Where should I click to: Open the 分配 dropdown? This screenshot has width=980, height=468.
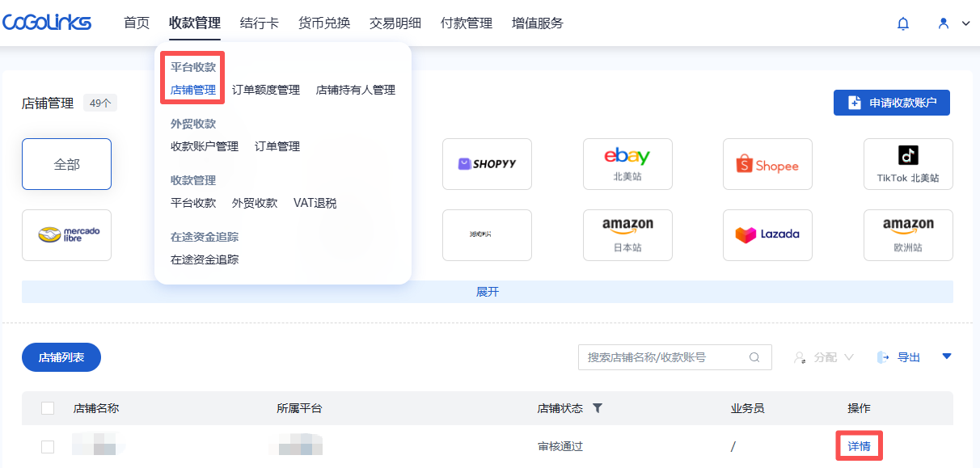click(824, 357)
